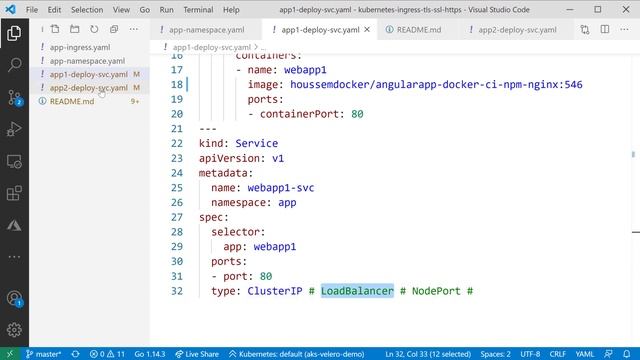
Task: Open Problems via errors and warnings count
Action: tap(107, 354)
